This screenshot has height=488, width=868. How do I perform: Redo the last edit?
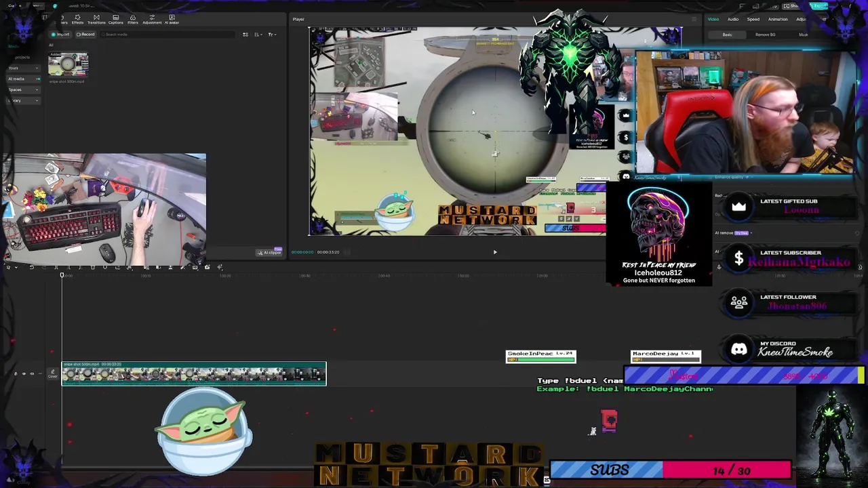(x=43, y=267)
